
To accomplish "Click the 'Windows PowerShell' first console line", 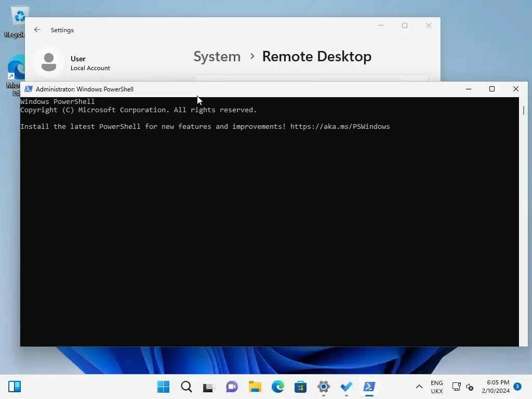I will point(57,101).
